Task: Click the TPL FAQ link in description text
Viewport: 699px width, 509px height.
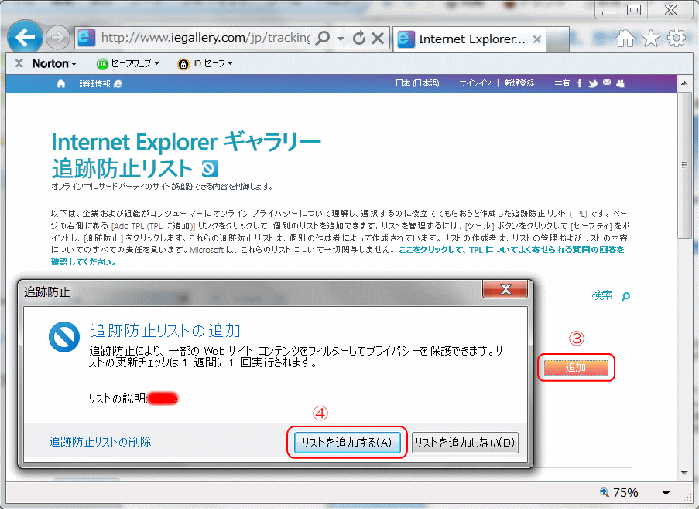Action: click(511, 250)
